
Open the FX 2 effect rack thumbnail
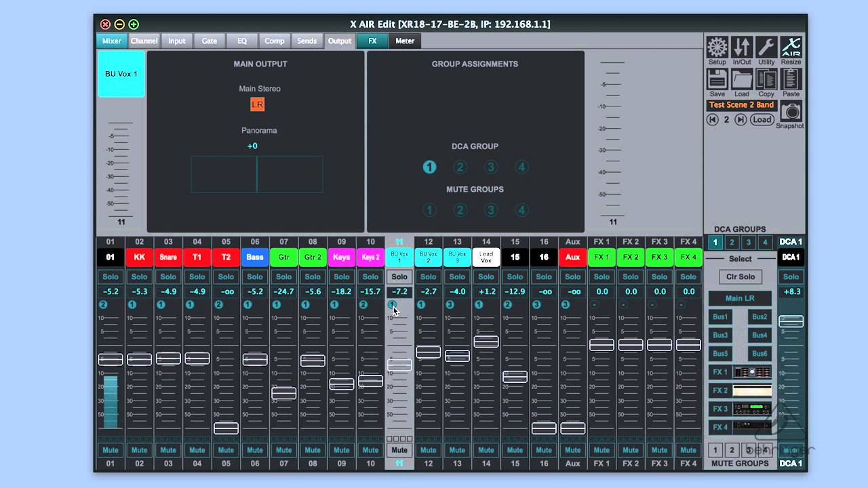(x=752, y=391)
